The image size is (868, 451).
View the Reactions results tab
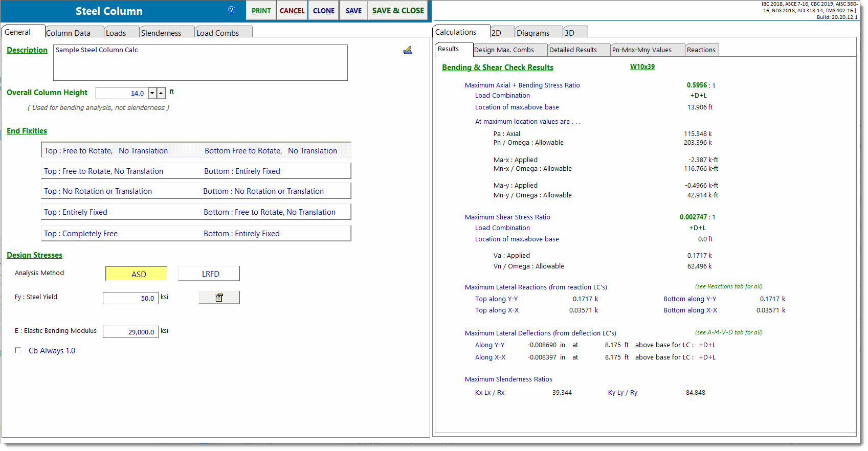701,50
